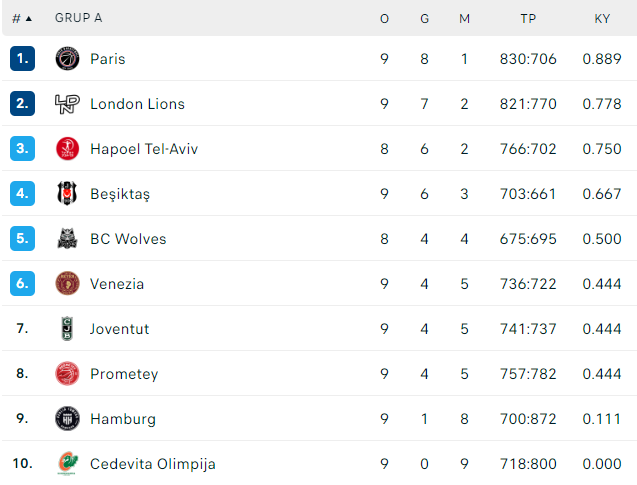Click the Paris team logo
Screen dimensions: 637x485
pyautogui.click(x=67, y=59)
